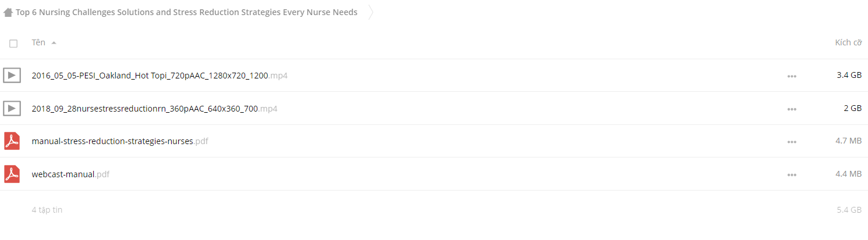Open the webcast-manual.pdf file
Screen dimensions: 868x240
pos(70,174)
